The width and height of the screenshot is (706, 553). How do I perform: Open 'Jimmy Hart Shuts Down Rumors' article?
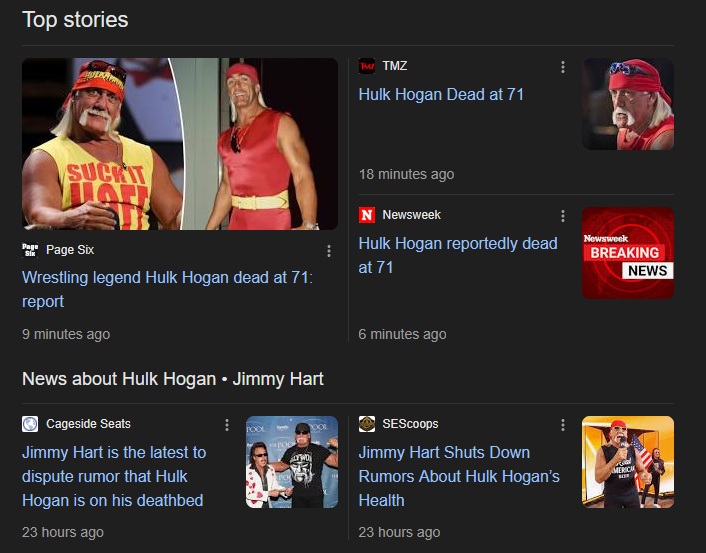(459, 476)
